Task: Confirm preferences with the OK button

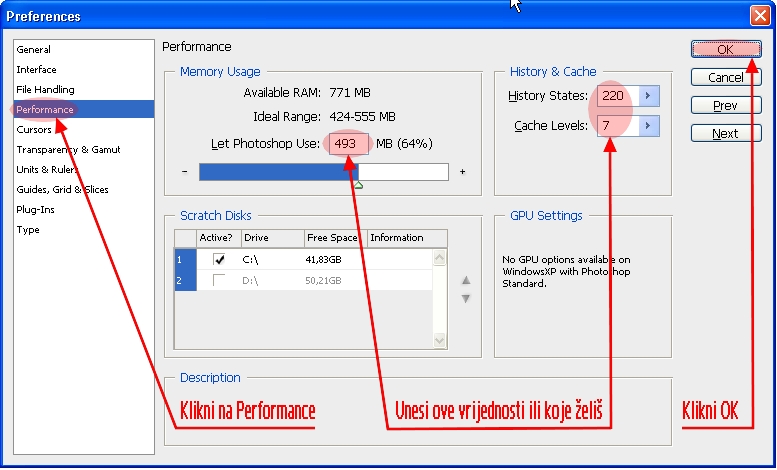Action: 726,49
